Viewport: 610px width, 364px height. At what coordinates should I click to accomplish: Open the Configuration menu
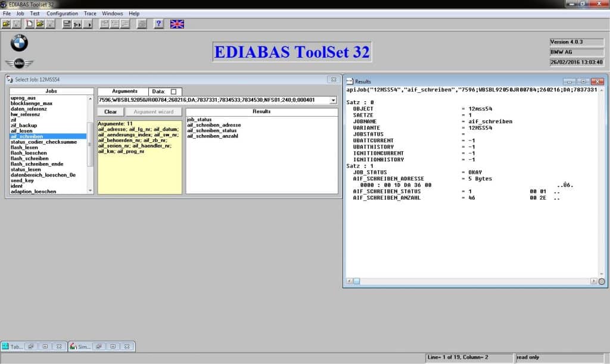tap(61, 13)
